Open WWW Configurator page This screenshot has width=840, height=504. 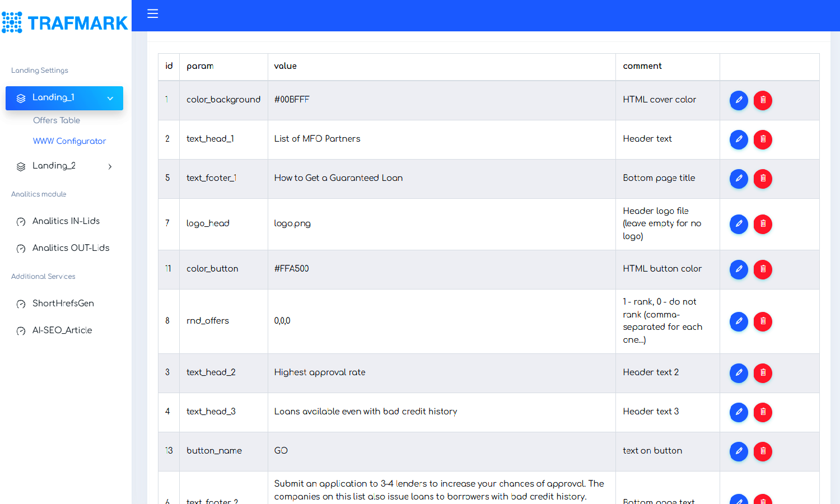point(69,141)
